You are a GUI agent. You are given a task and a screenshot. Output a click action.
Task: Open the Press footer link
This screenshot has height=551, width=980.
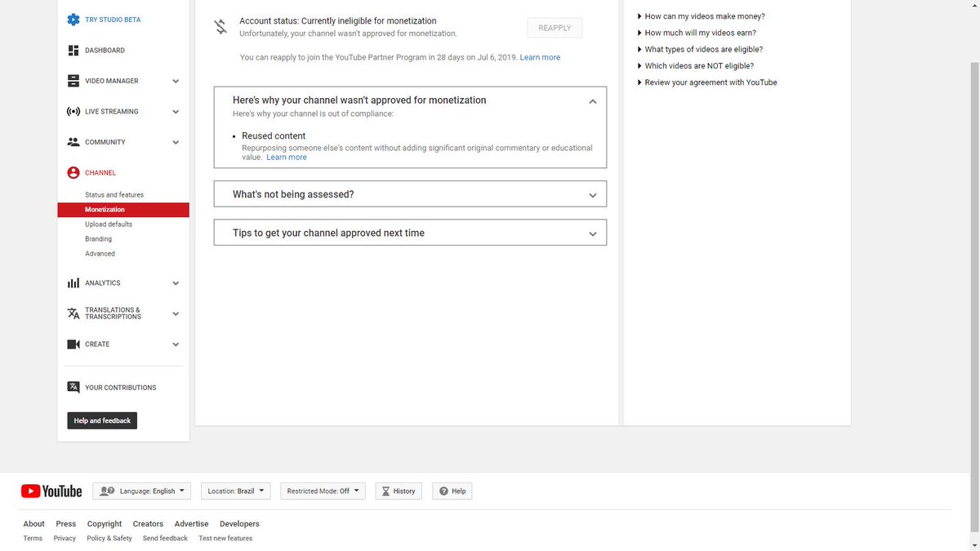click(66, 524)
